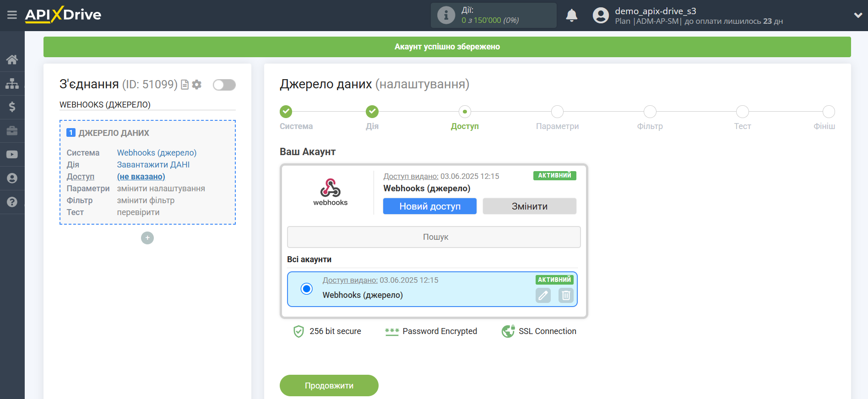
Task: Go to the Дія step
Action: (x=372, y=111)
